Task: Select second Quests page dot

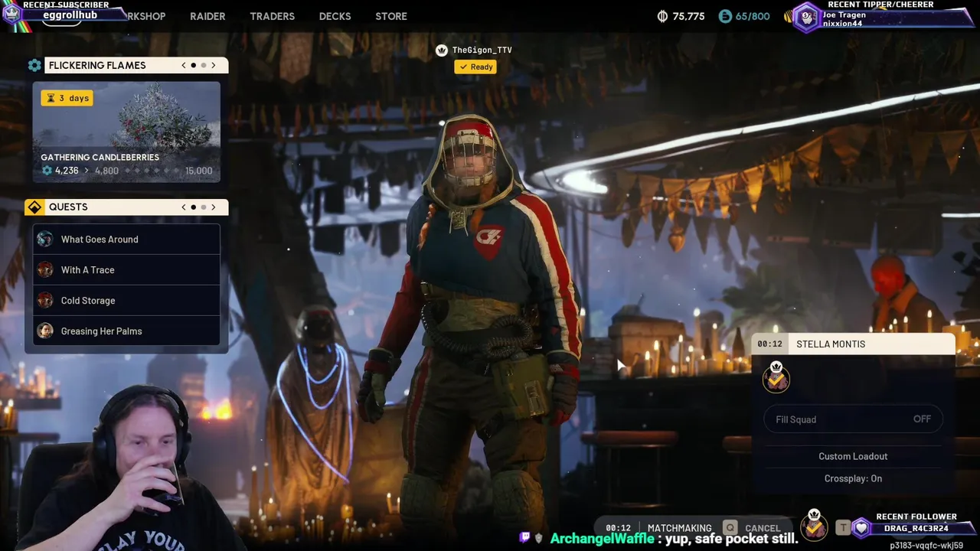Action: coord(204,207)
